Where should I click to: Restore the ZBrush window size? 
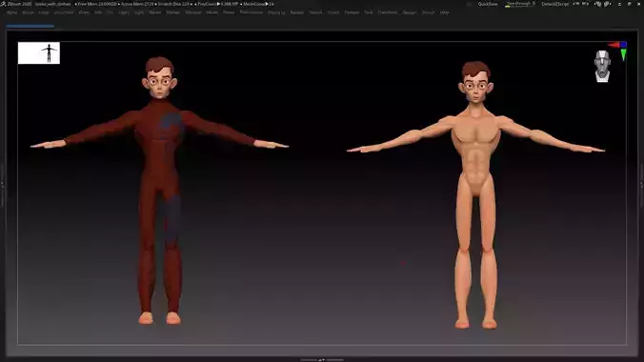click(x=629, y=4)
